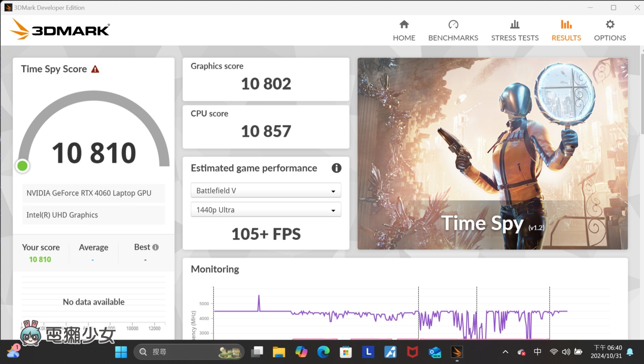Open the Windows Start menu
The height and width of the screenshot is (364, 644).
pos(121,352)
